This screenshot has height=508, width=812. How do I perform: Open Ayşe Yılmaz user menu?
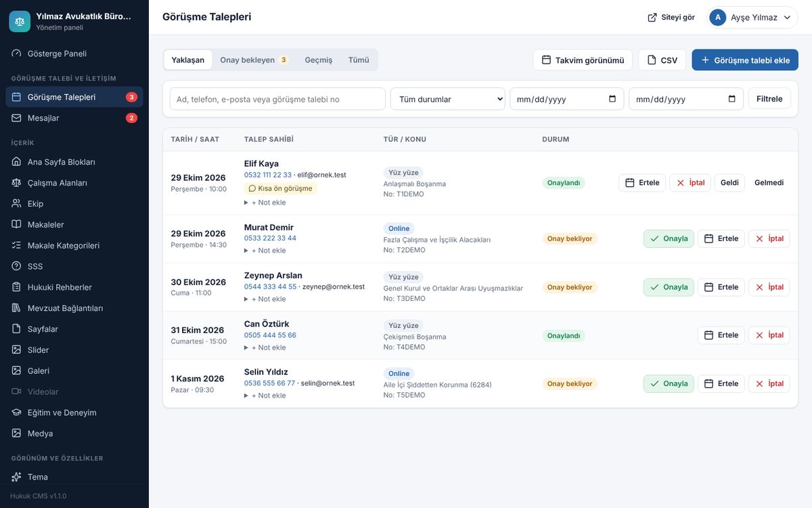click(x=753, y=18)
